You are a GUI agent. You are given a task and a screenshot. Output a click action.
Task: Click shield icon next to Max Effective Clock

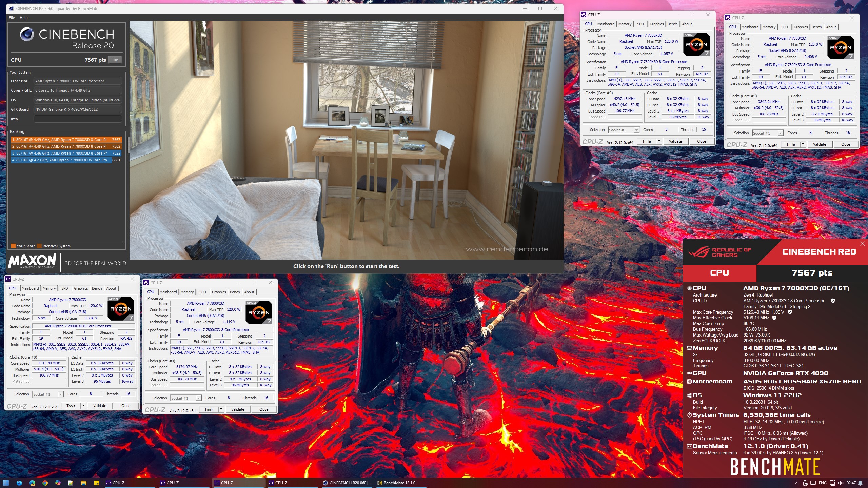774,318
